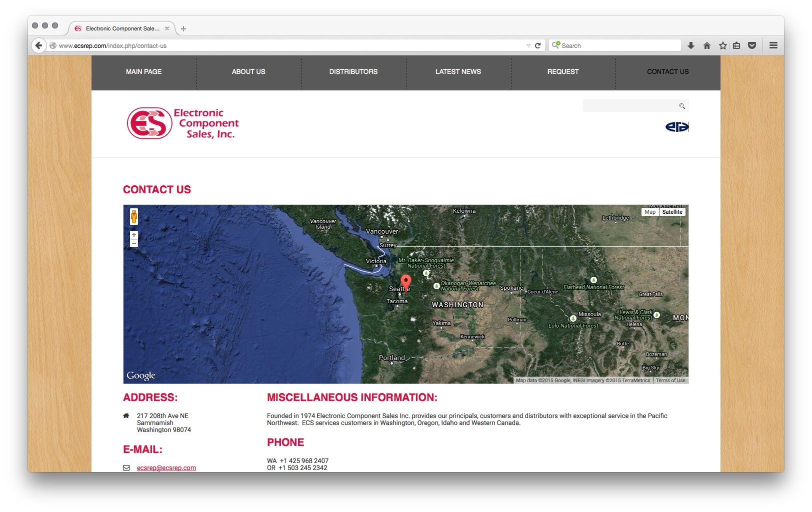This screenshot has height=512, width=812.
Task: Click the Pocket save icon
Action: click(752, 45)
